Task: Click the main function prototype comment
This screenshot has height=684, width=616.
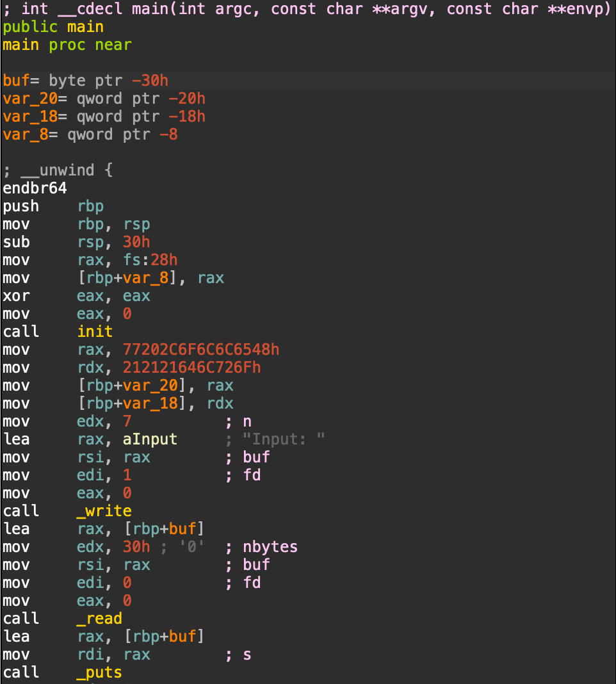Action: (307, 9)
